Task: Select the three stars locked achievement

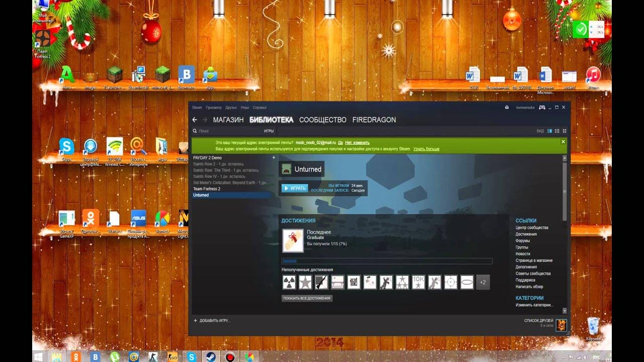Action: tap(402, 282)
